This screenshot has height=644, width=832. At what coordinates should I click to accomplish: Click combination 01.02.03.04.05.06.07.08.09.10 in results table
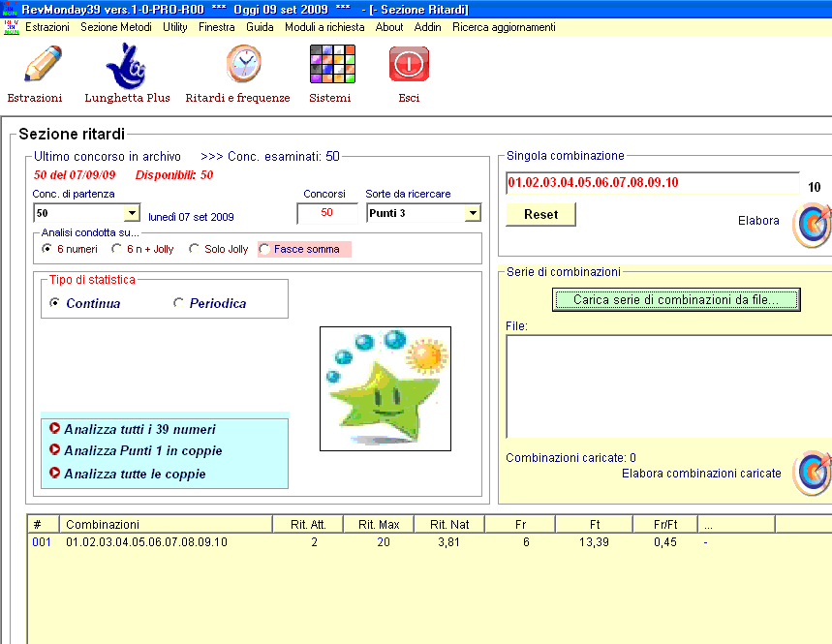point(146,542)
